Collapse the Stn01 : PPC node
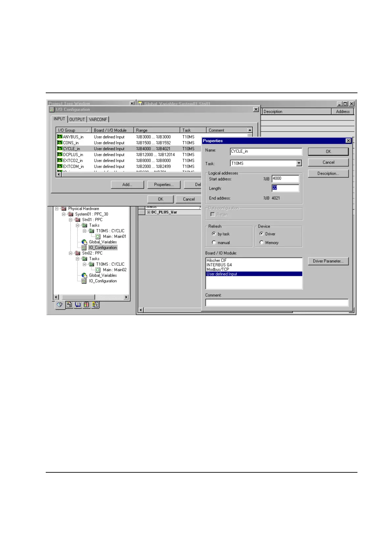This screenshot has height=554, width=392. tap(70, 220)
